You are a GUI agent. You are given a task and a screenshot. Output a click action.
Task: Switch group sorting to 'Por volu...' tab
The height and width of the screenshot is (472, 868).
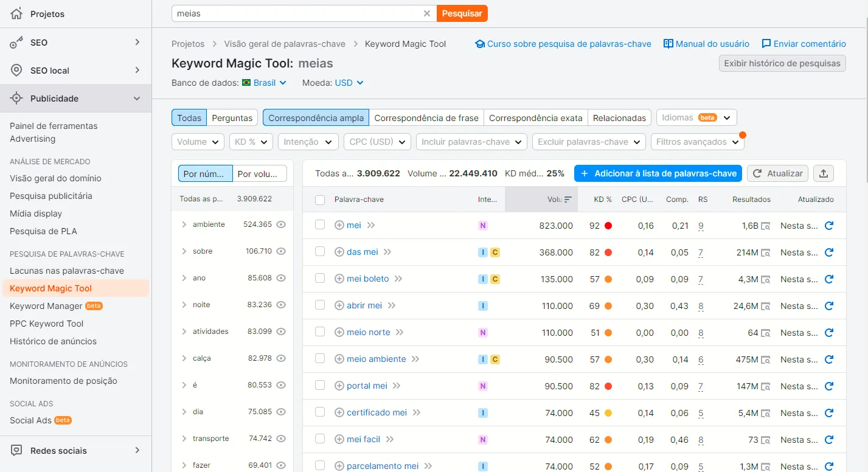260,173
